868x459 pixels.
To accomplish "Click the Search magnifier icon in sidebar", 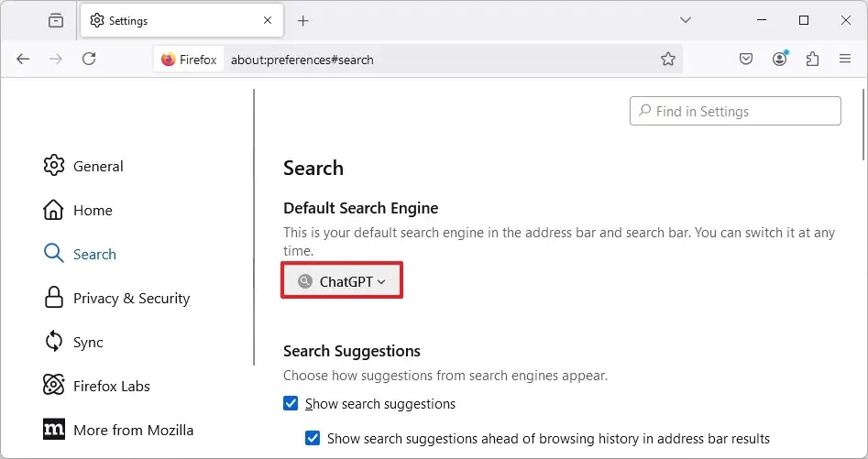I will [54, 253].
